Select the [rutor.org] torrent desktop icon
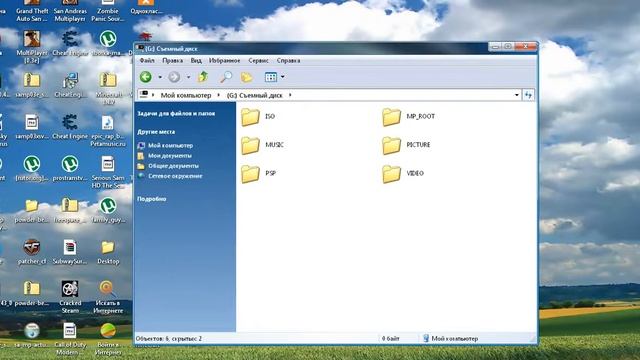Screen dimensions: 640x360 pos(32,168)
